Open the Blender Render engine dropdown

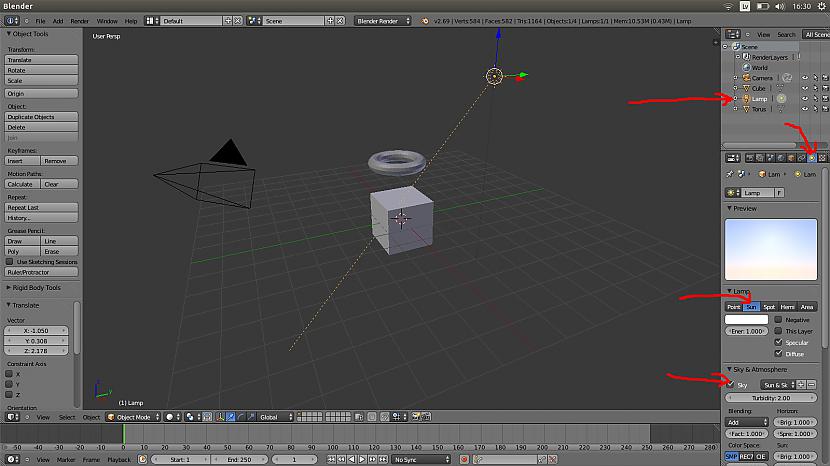click(383, 21)
